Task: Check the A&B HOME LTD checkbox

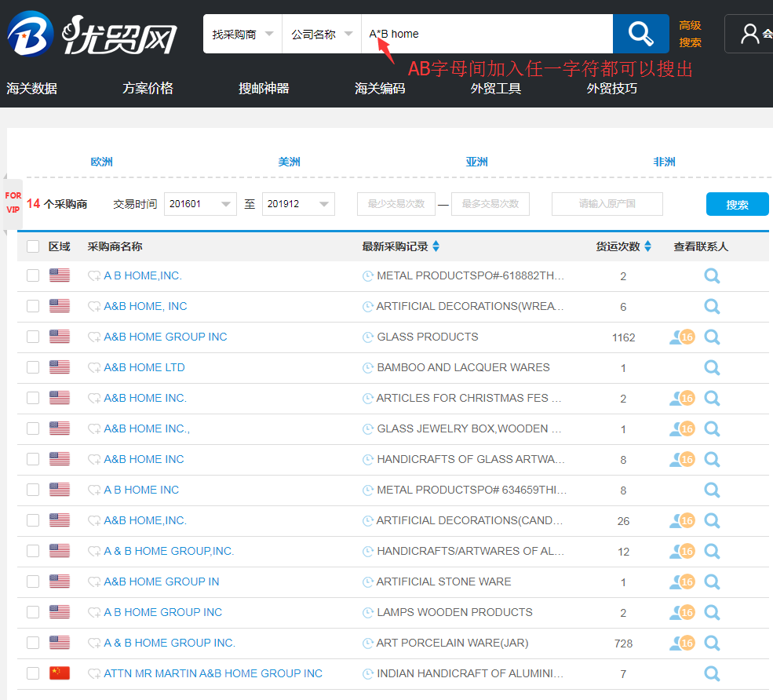Action: click(33, 367)
